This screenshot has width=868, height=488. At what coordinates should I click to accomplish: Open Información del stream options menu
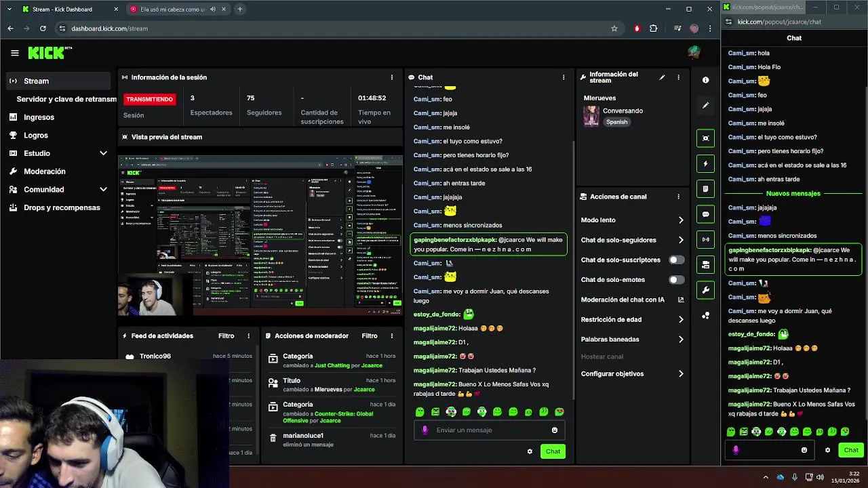tap(678, 77)
